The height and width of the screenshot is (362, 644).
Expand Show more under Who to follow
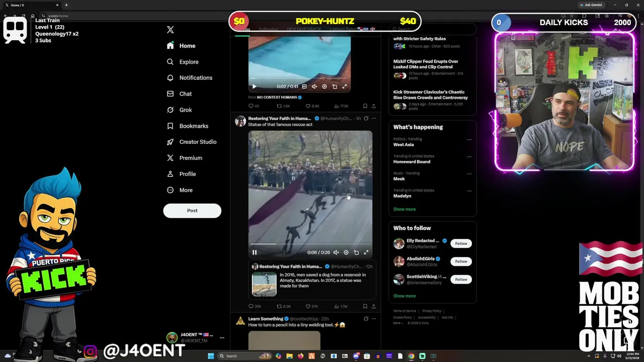click(405, 296)
